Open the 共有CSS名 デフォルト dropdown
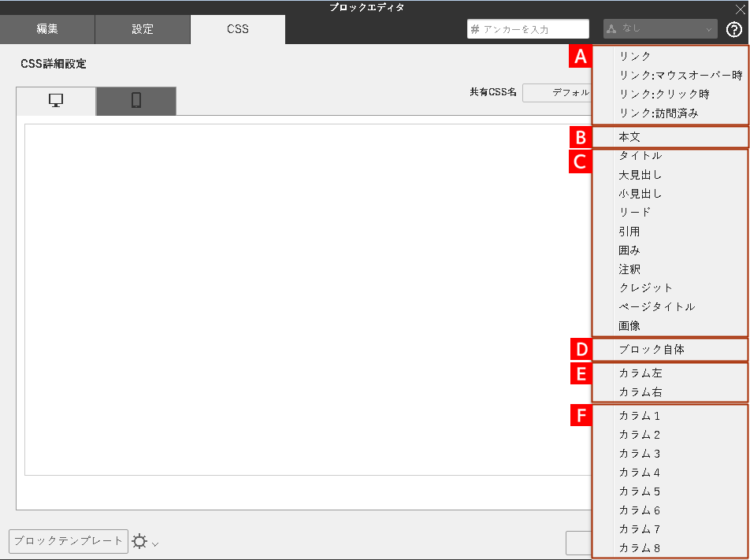750x560 pixels. 558,93
